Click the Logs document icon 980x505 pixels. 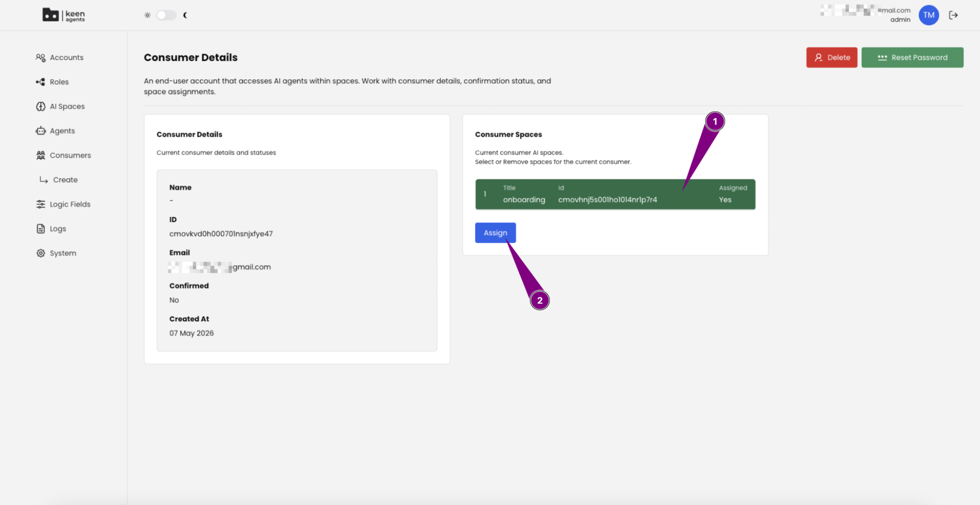(41, 229)
